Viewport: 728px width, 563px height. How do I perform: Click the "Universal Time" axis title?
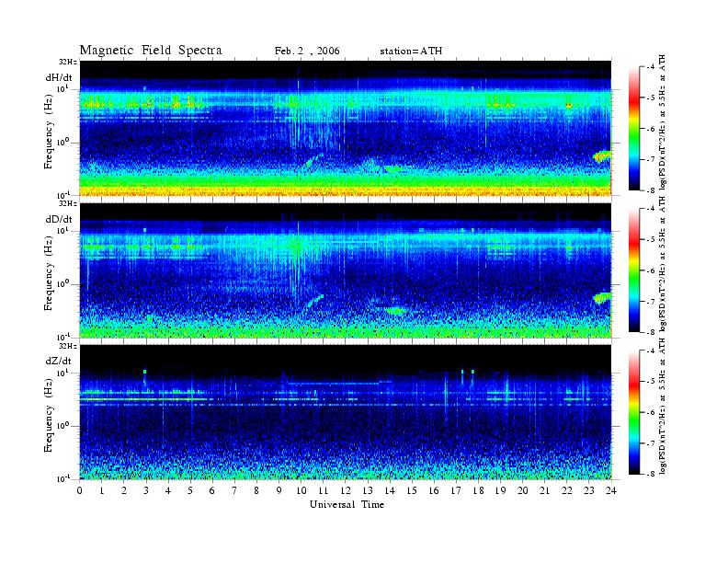pos(347,504)
